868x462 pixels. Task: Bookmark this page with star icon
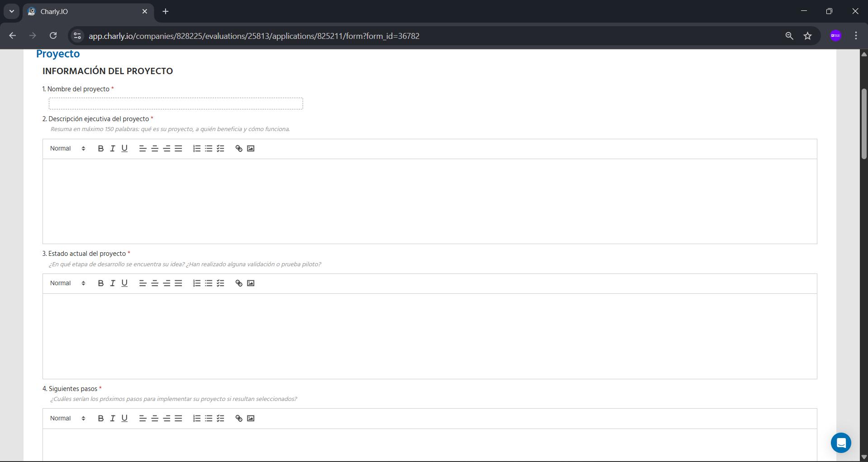[x=808, y=36]
